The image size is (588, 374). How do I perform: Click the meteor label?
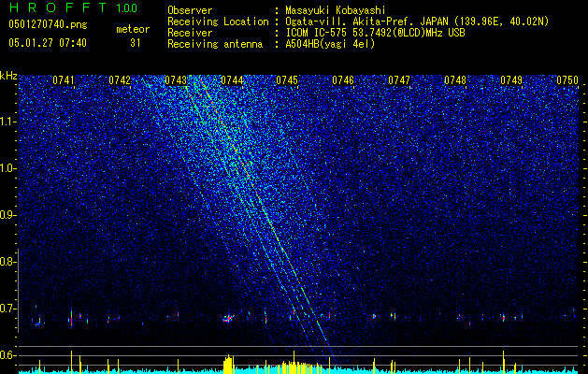click(x=133, y=29)
